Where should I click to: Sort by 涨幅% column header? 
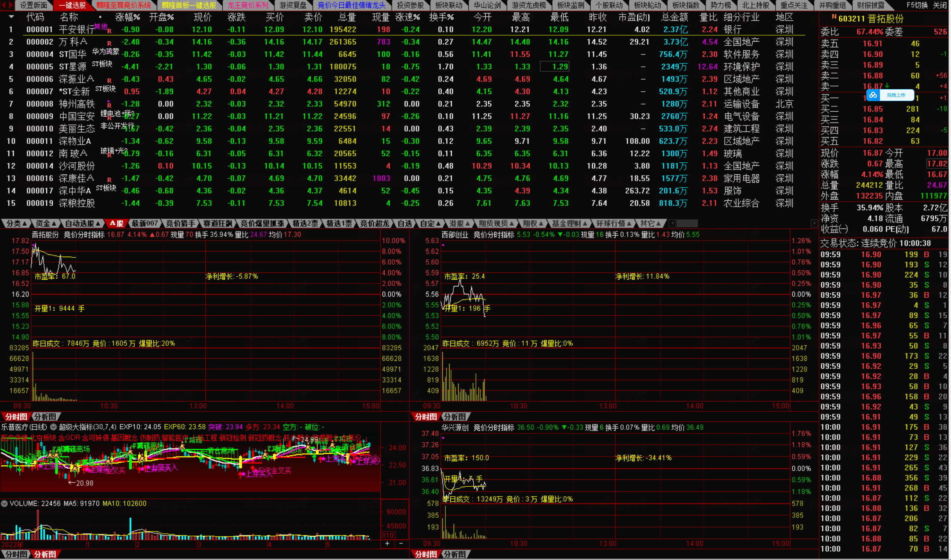127,17
